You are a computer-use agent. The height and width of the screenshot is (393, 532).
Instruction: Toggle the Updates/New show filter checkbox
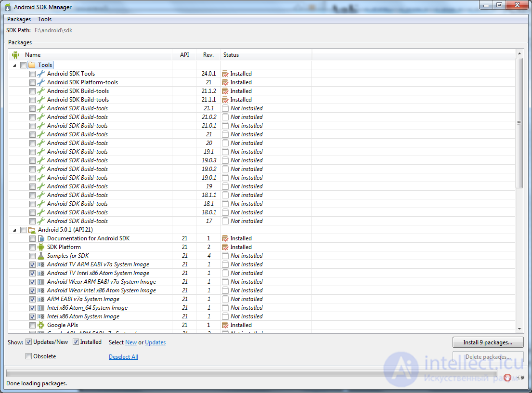point(29,342)
